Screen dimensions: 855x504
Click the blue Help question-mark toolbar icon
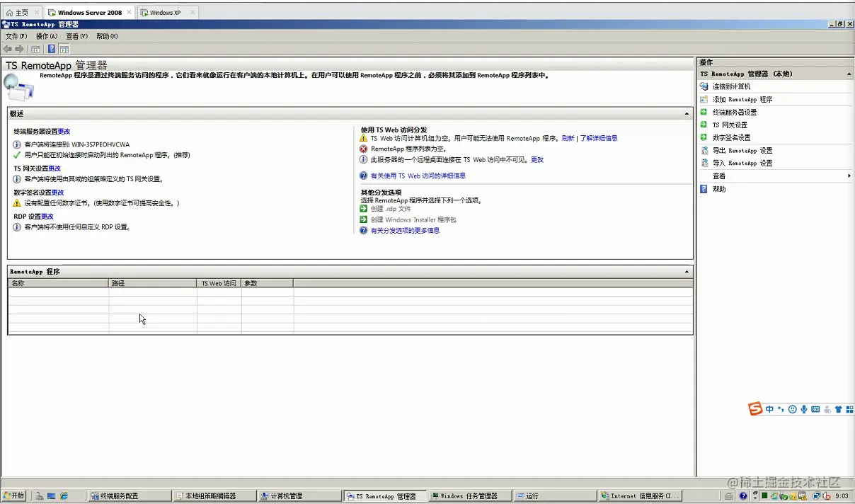coord(52,50)
